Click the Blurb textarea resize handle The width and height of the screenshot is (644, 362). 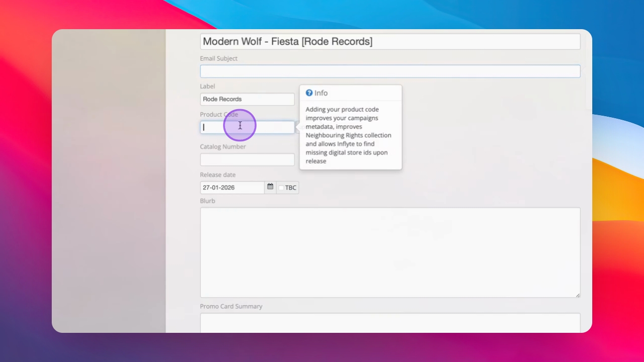pyautogui.click(x=577, y=295)
